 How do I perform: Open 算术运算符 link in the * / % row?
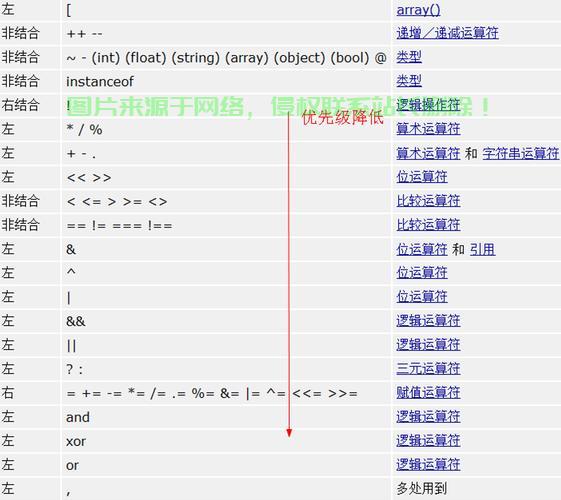428,129
